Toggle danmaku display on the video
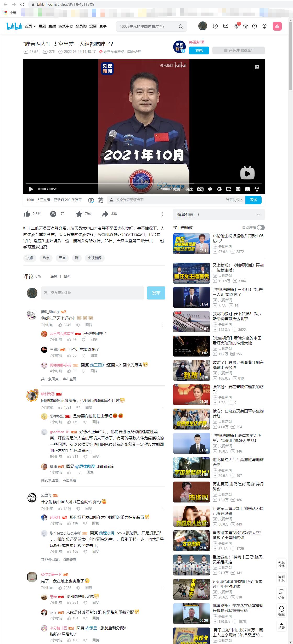Viewport: 293px width, 644px height. [91, 200]
